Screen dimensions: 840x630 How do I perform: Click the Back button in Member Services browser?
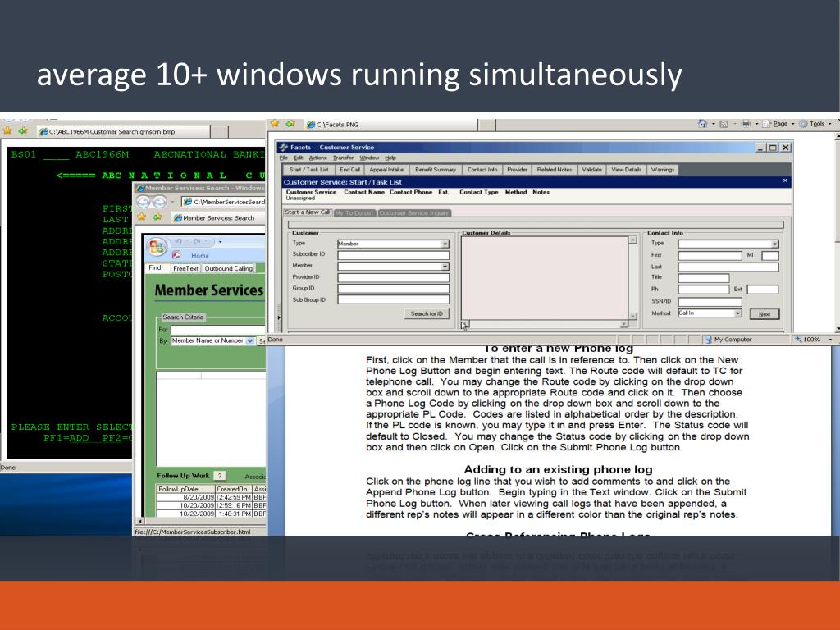point(143,202)
